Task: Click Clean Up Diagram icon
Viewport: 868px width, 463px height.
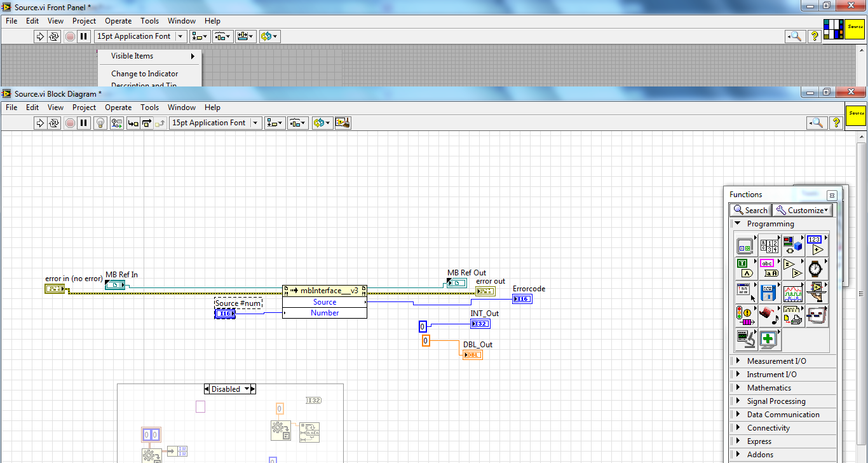Action: (x=343, y=123)
